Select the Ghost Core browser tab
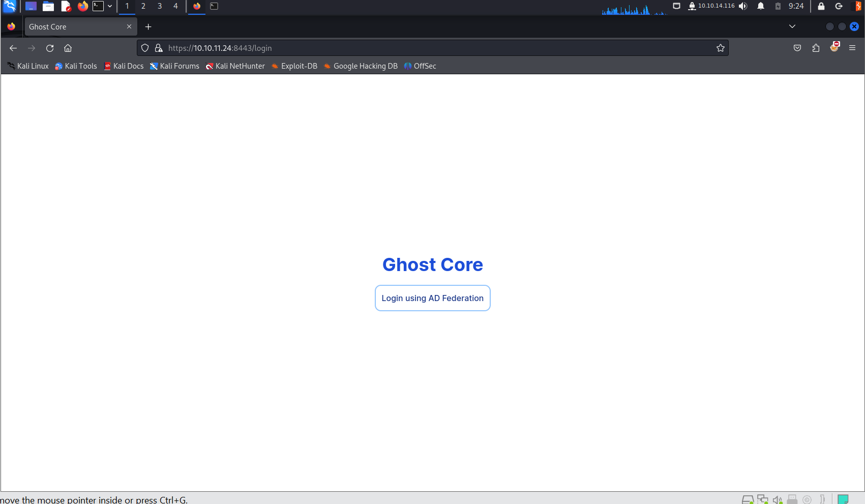Image resolution: width=865 pixels, height=504 pixels. [80, 27]
